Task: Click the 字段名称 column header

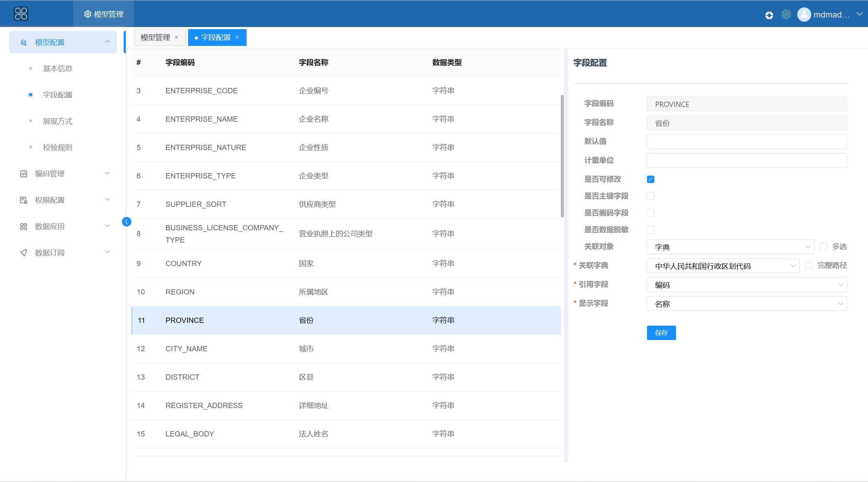Action: [x=314, y=62]
